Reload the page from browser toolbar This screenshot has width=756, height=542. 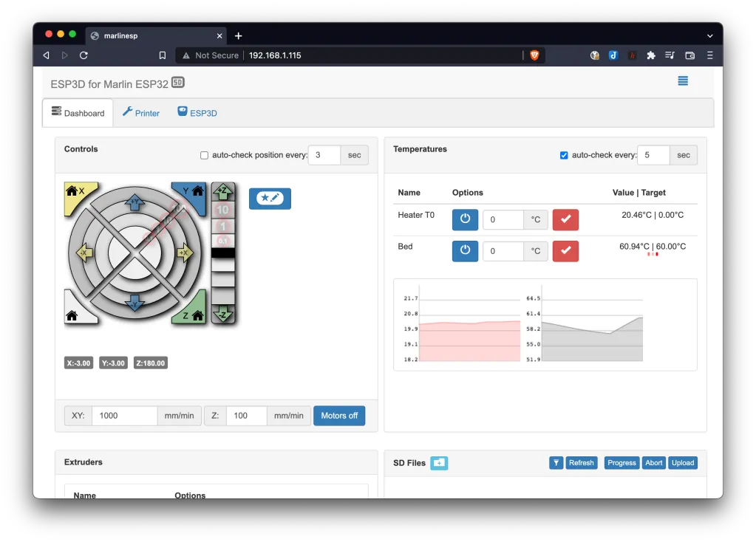[84, 55]
